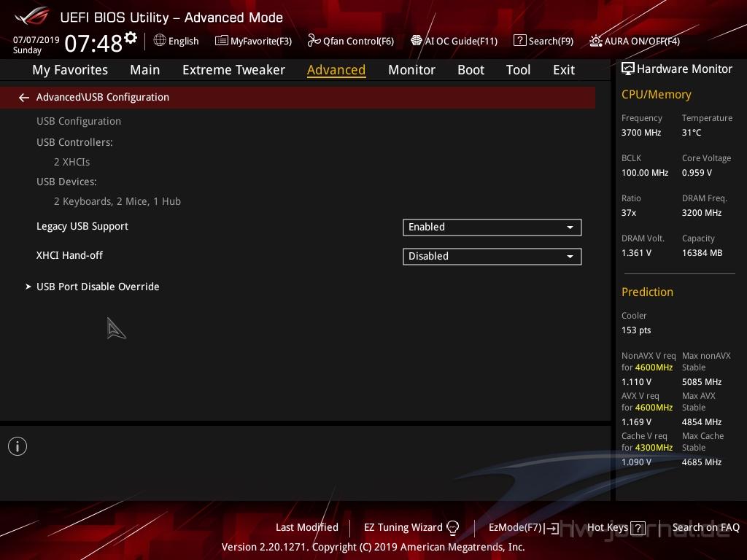Click the info circle icon
This screenshot has height=560, width=747.
tap(18, 446)
